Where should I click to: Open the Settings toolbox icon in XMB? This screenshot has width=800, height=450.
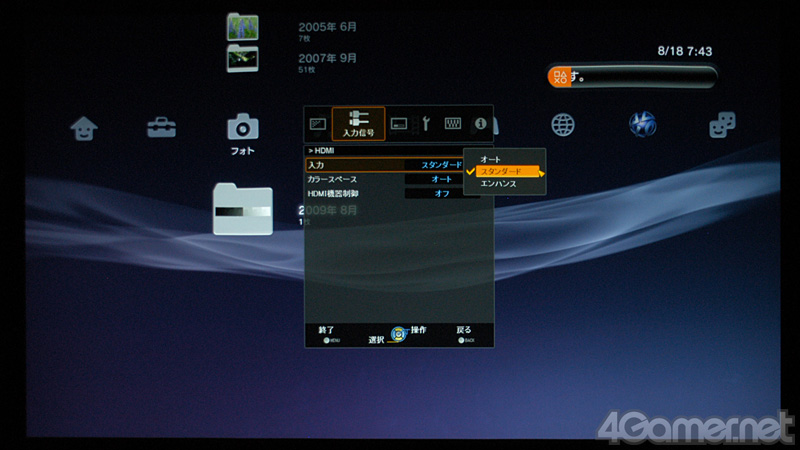click(x=162, y=128)
